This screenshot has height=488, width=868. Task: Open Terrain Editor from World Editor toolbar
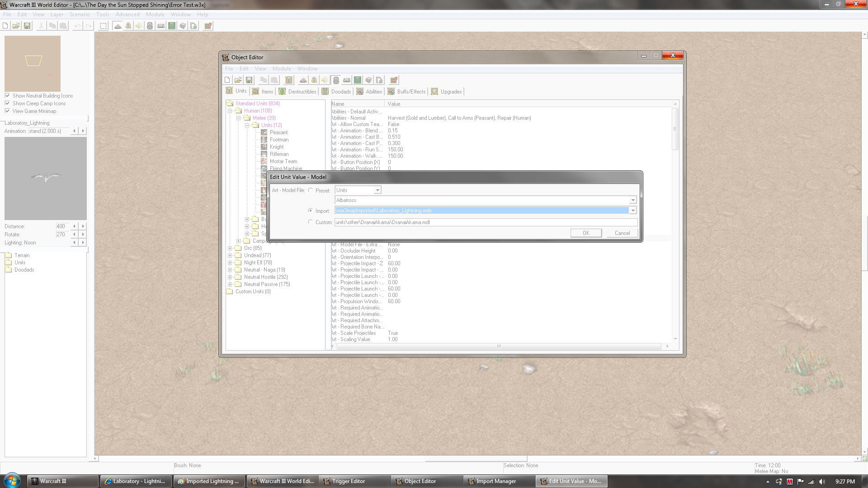pyautogui.click(x=118, y=26)
